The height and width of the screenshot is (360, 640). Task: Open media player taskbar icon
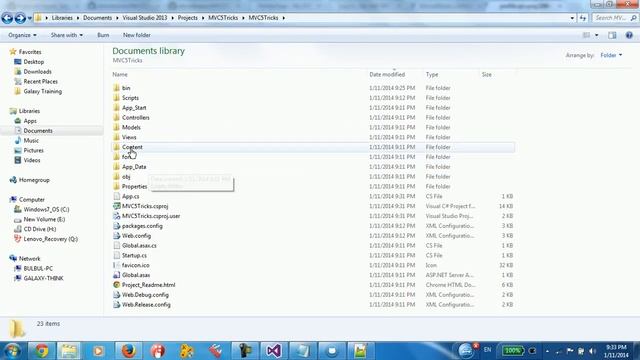click(98, 351)
